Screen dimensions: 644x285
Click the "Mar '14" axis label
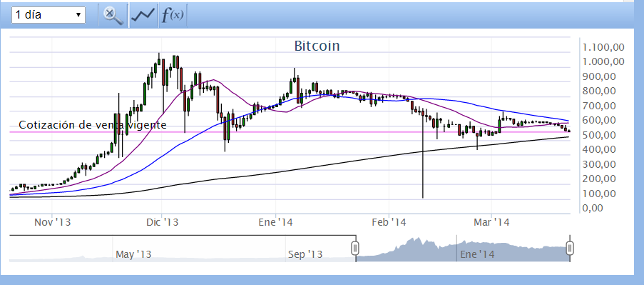491,222
